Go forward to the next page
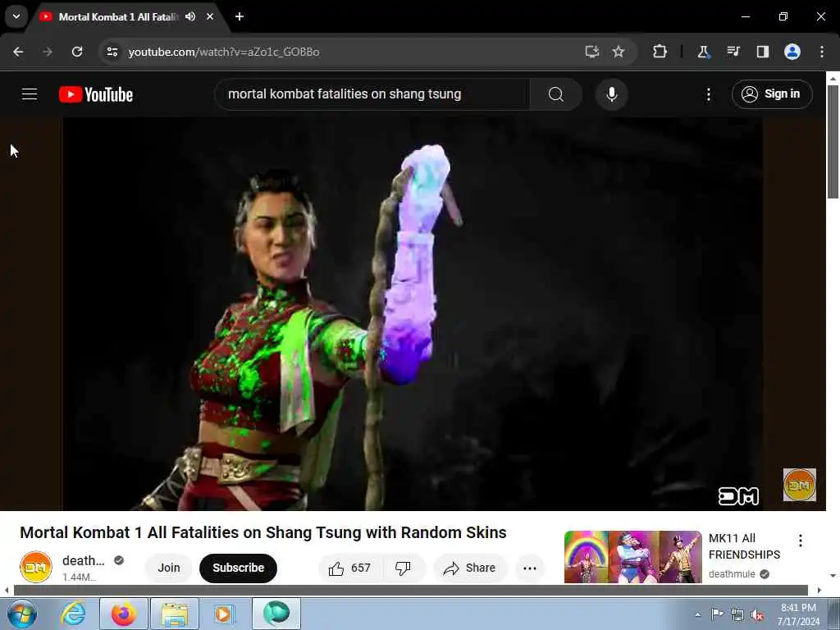The height and width of the screenshot is (630, 840). 48,52
